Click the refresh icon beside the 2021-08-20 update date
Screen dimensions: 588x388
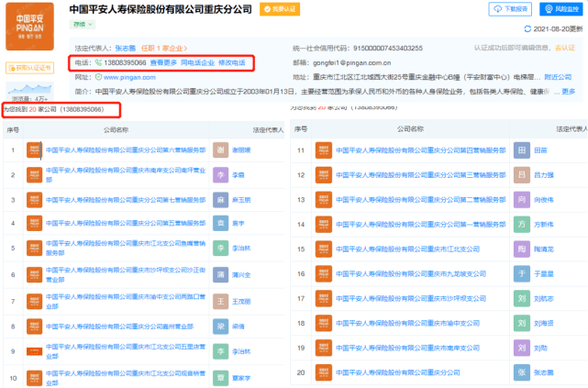(527, 28)
